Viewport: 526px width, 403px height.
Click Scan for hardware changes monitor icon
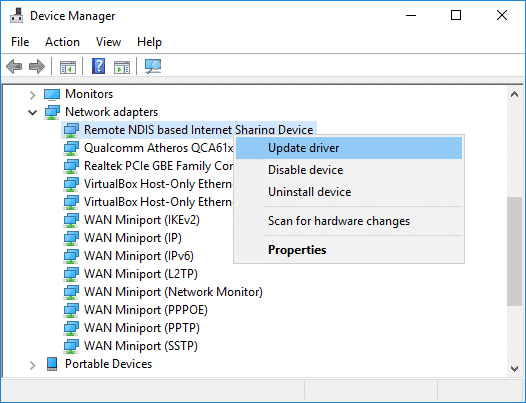point(153,66)
